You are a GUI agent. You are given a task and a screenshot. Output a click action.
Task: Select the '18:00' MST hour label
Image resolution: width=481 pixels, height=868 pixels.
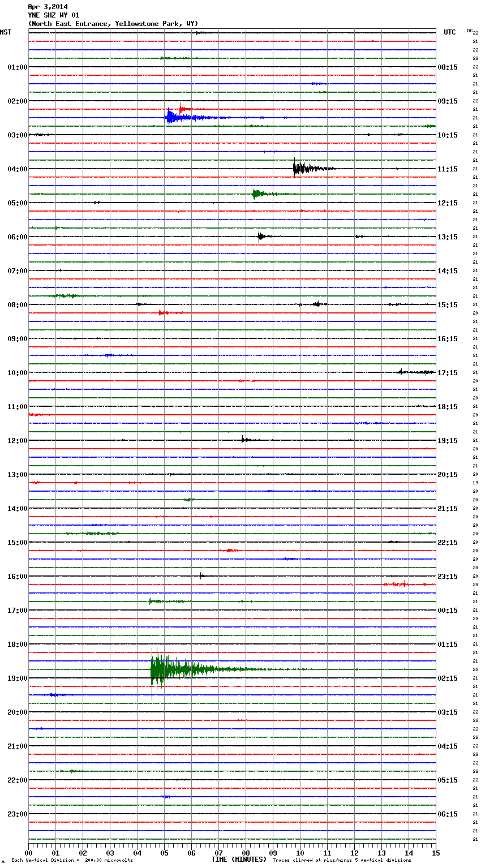pyautogui.click(x=18, y=644)
